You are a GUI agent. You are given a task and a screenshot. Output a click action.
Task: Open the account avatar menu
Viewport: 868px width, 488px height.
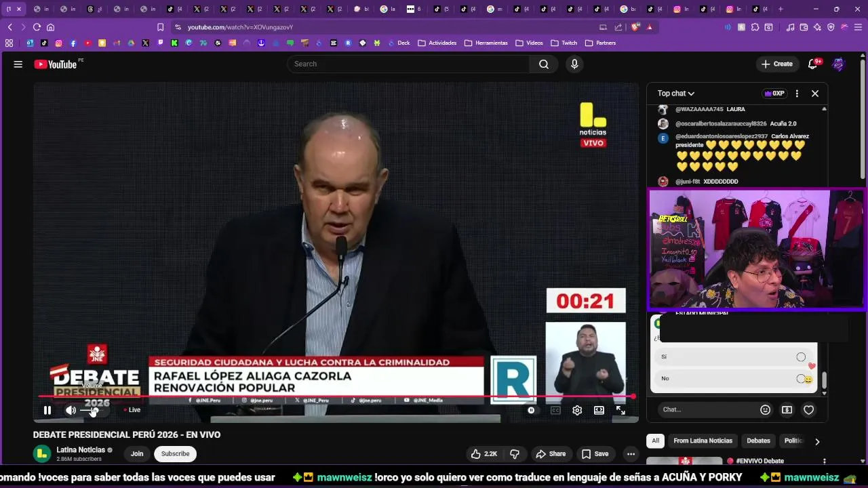tap(839, 64)
